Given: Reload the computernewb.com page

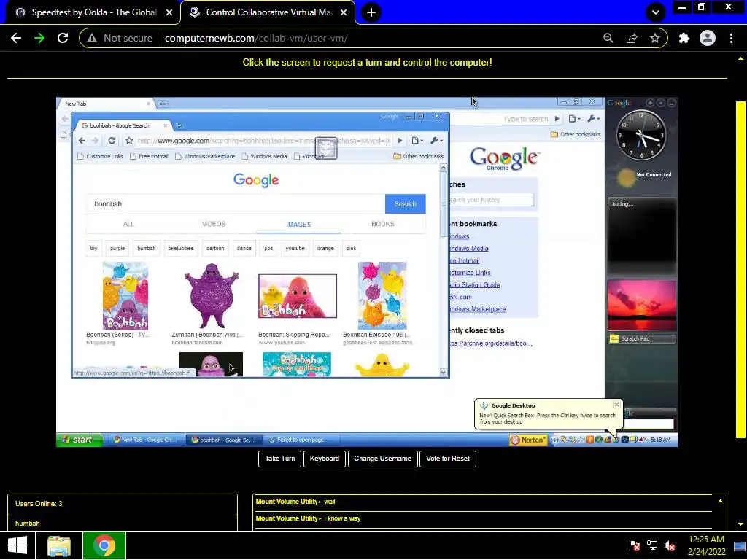Looking at the screenshot, I should click(x=63, y=38).
